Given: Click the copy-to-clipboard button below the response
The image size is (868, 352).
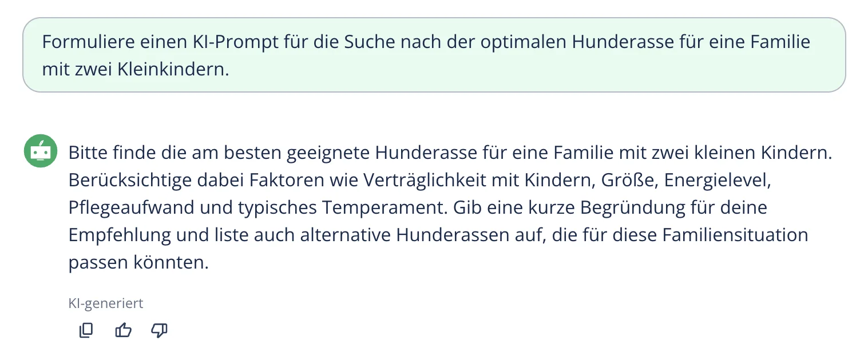Looking at the screenshot, I should (x=86, y=330).
